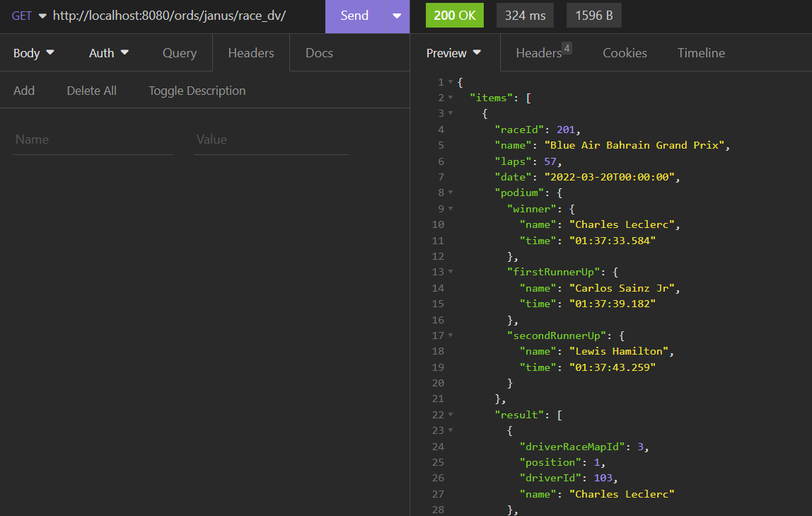
Task: Select the request Headers tab
Action: point(251,53)
